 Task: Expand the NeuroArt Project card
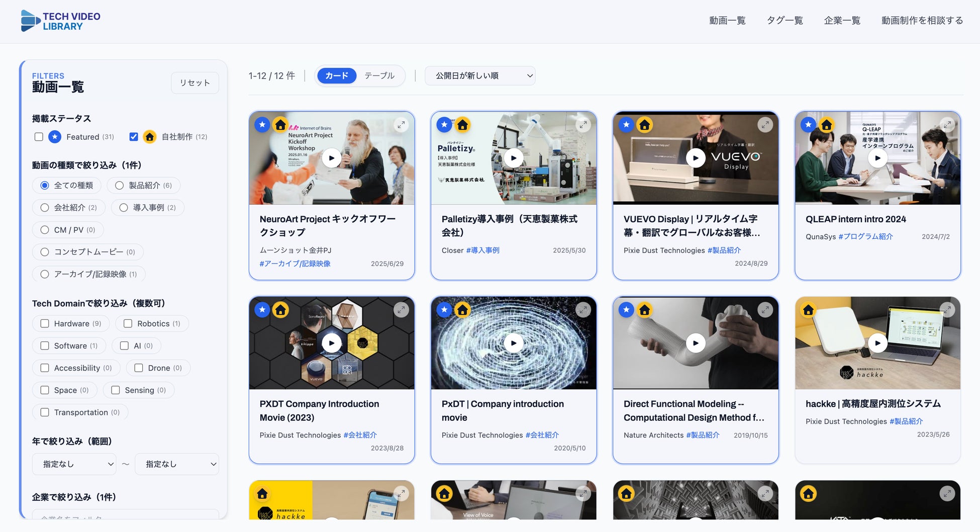tap(401, 125)
